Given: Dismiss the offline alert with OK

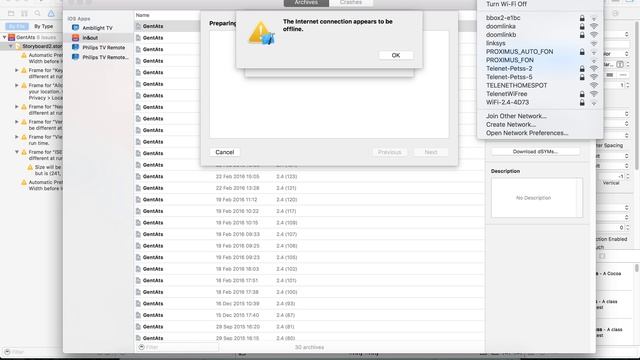Looking at the screenshot, I should (396, 55).
